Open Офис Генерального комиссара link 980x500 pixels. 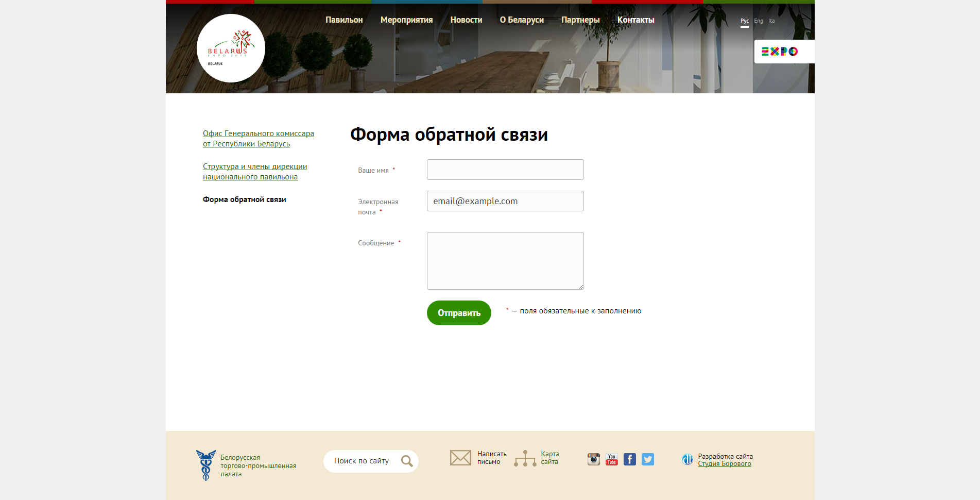coord(259,139)
